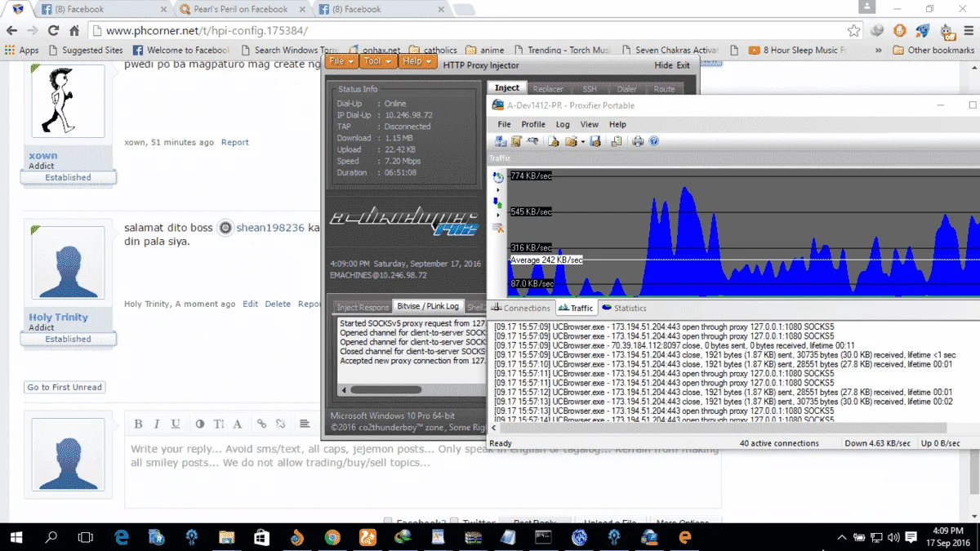Click the print icon in Proxifier toolbar
Viewport: 980px width, 551px height.
point(638,141)
